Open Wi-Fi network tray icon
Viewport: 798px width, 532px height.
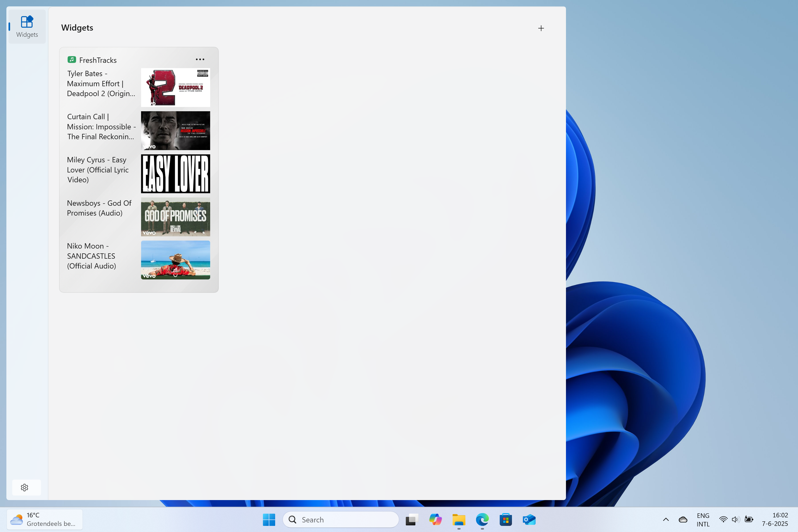[723, 519]
